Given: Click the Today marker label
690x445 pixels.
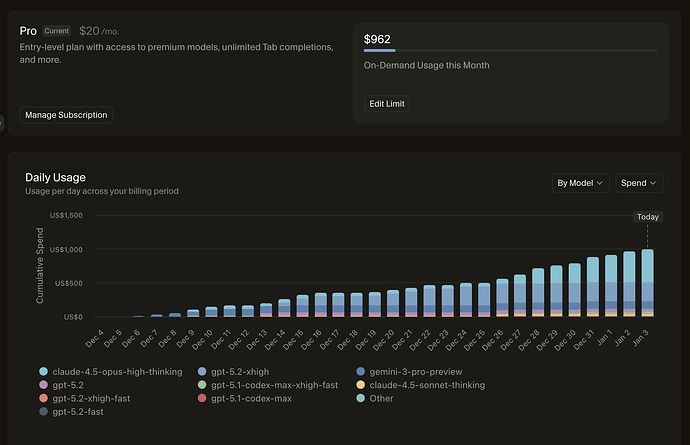Looking at the screenshot, I should [648, 217].
